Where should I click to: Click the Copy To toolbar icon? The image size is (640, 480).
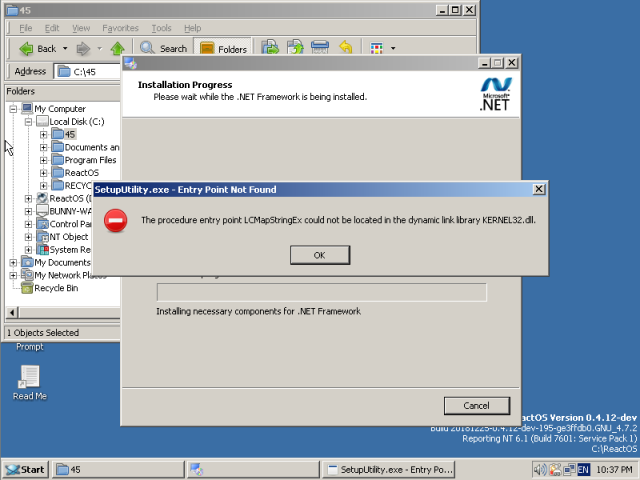click(x=295, y=48)
